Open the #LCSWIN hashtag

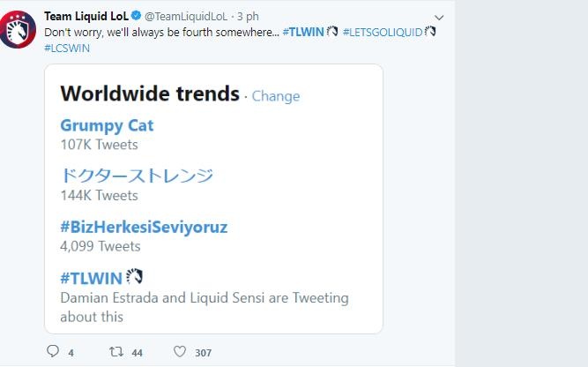point(66,48)
